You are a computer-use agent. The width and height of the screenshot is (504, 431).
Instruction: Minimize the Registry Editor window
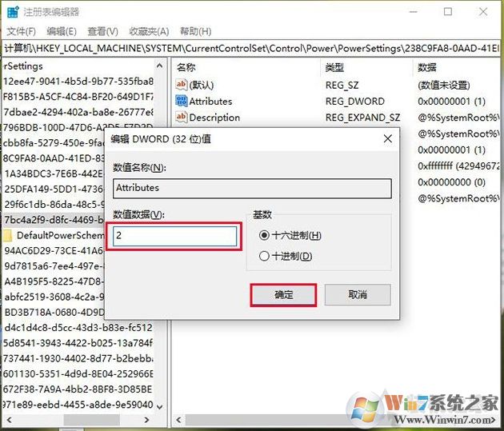(413, 12)
